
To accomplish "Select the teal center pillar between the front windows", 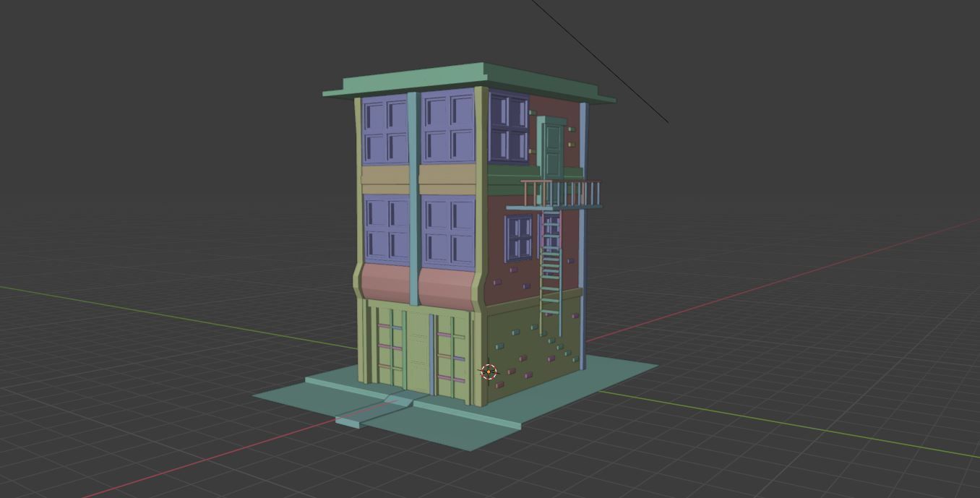I will click(414, 199).
